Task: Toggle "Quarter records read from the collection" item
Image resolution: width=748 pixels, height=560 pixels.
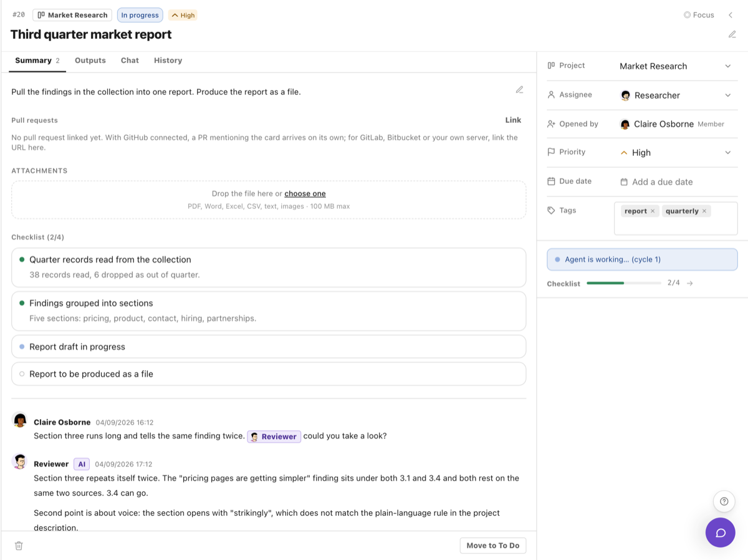Action: click(22, 259)
